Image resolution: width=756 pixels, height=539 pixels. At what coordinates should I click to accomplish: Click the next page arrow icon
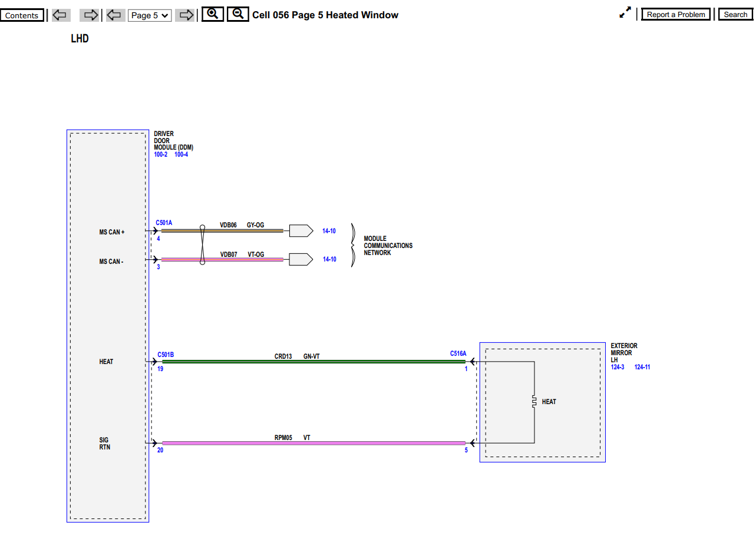pyautogui.click(x=185, y=14)
